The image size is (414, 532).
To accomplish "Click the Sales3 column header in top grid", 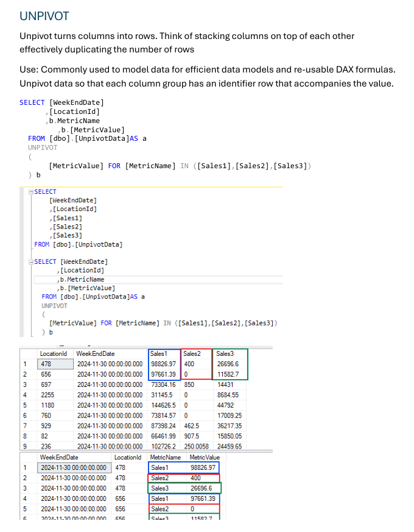I will point(225,353).
